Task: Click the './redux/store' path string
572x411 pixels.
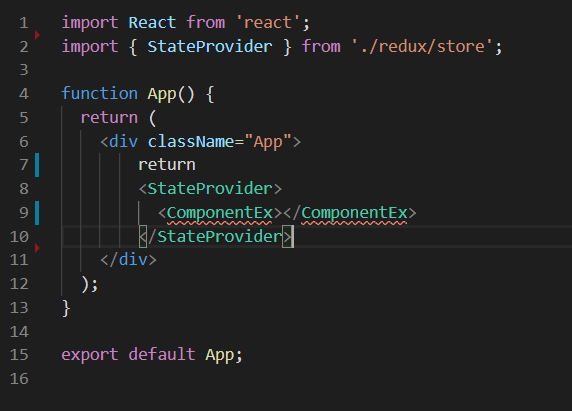Action: click(x=422, y=47)
